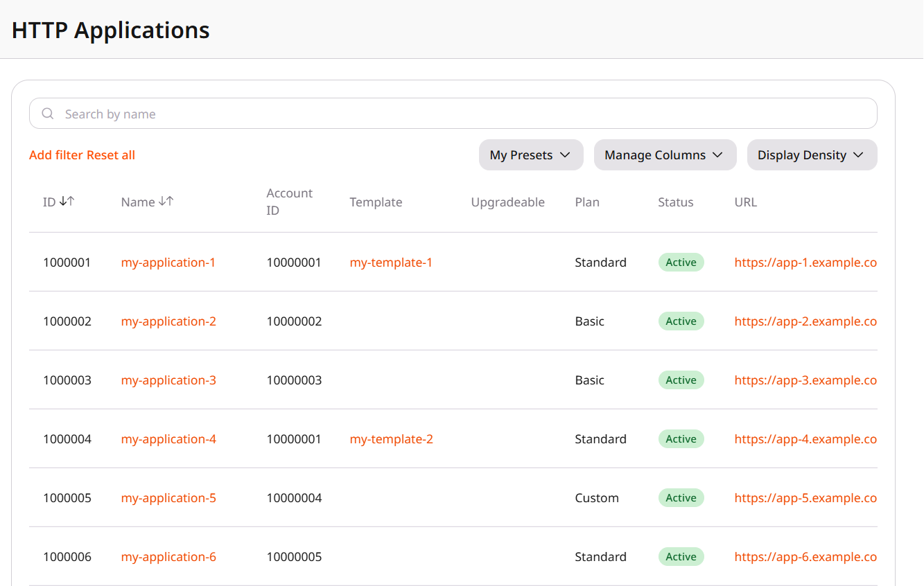
Task: Click the search magnifier icon
Action: (x=48, y=114)
